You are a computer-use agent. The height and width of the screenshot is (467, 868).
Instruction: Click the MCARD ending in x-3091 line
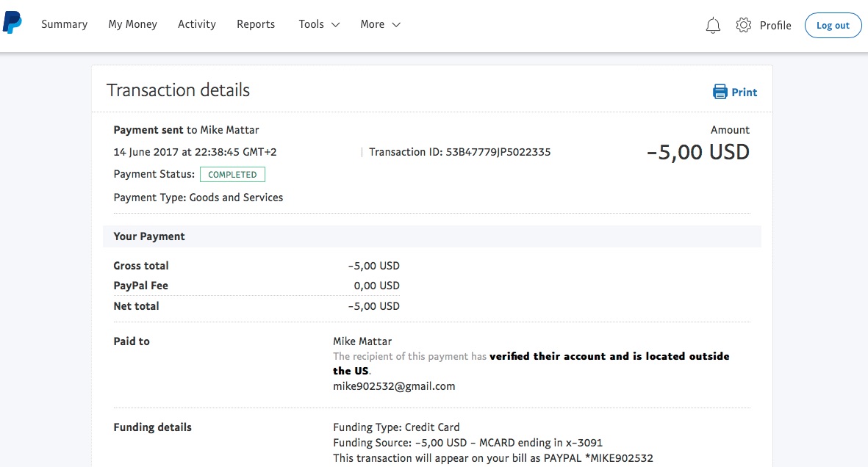[467, 443]
